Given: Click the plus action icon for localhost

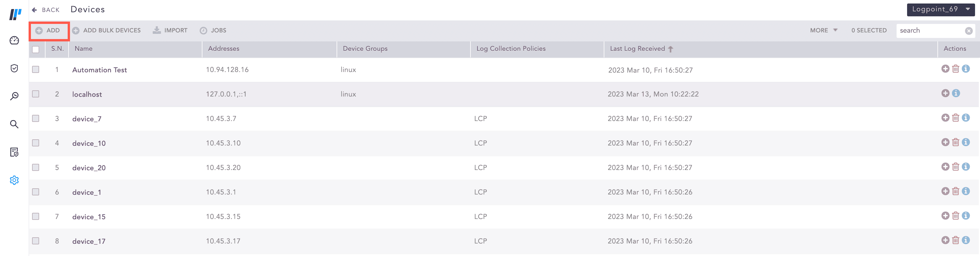Looking at the screenshot, I should 945,93.
